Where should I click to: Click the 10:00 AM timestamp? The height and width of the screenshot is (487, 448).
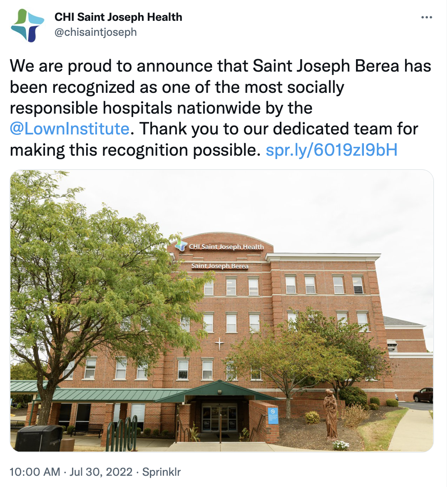35,472
